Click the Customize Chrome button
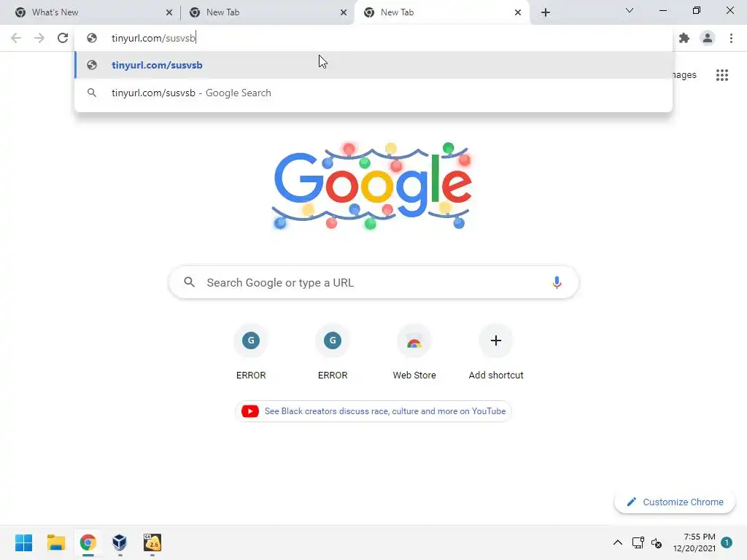 pos(675,502)
